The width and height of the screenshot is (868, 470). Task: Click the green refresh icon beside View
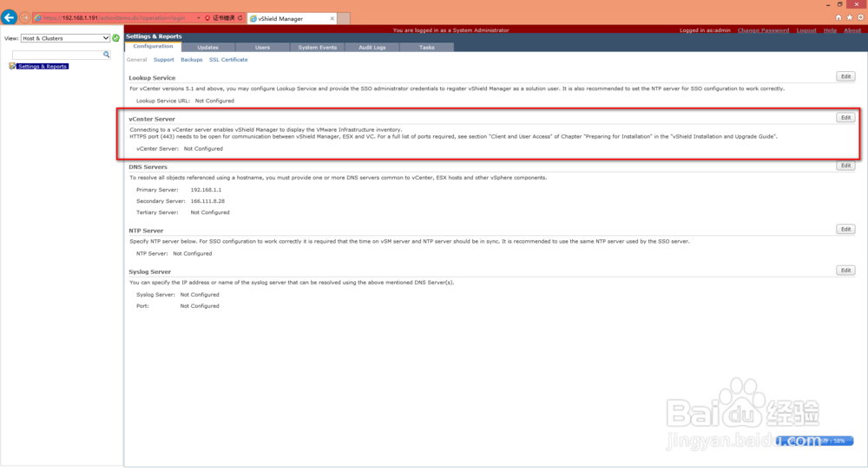click(115, 38)
